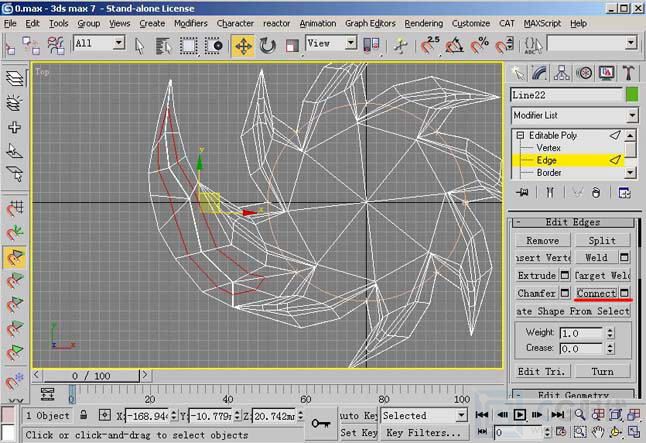Open the named selection set dropdown
The image size is (646, 443).
tap(592, 43)
